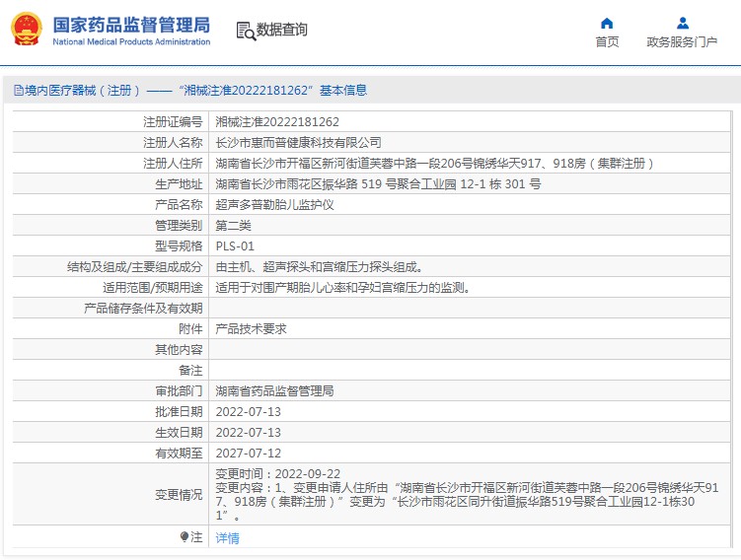Screen dimensions: 741x560
Task: Click 批准日期 value 2022-07-13
Action: [x=248, y=412]
